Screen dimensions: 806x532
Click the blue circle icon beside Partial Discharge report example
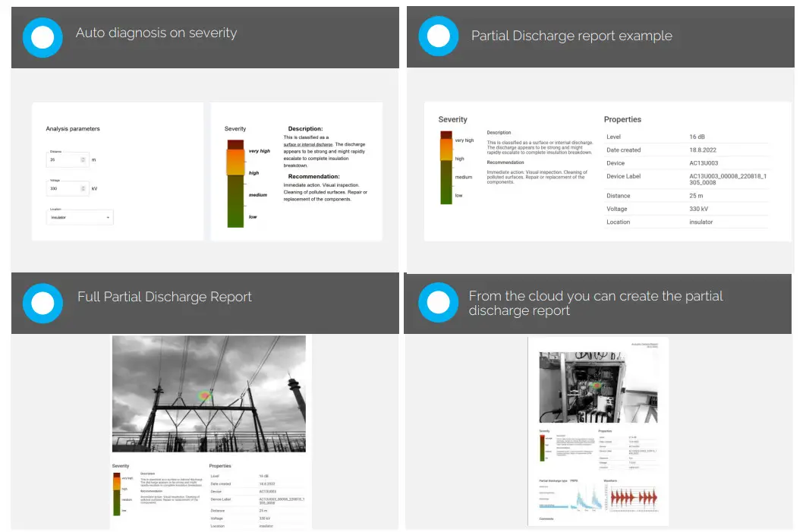(x=439, y=36)
